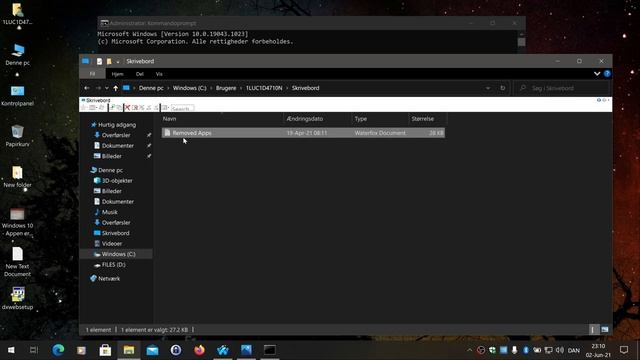Open the Del ribbon tab
The width and height of the screenshot is (640, 360).
point(140,74)
